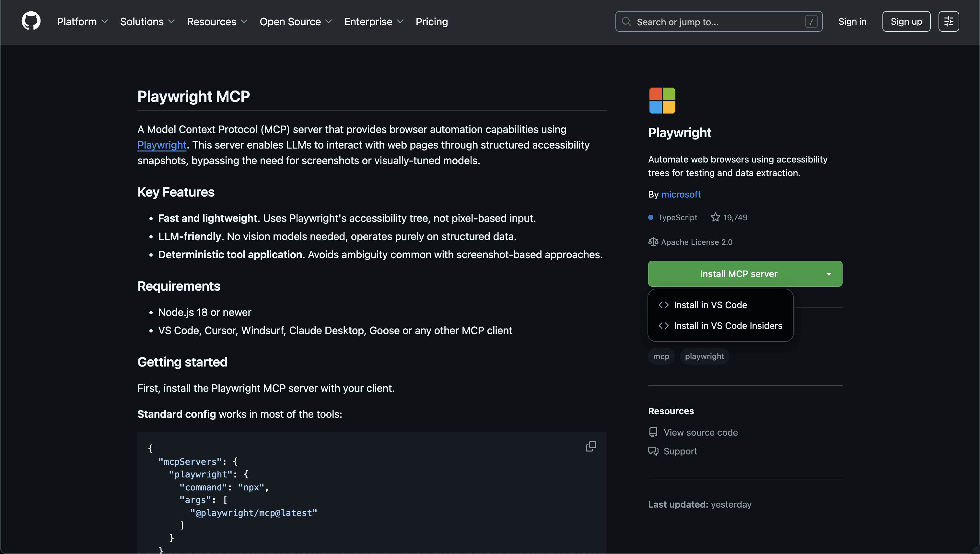The height and width of the screenshot is (554, 980).
Task: Copy the standard config code block
Action: click(x=591, y=446)
